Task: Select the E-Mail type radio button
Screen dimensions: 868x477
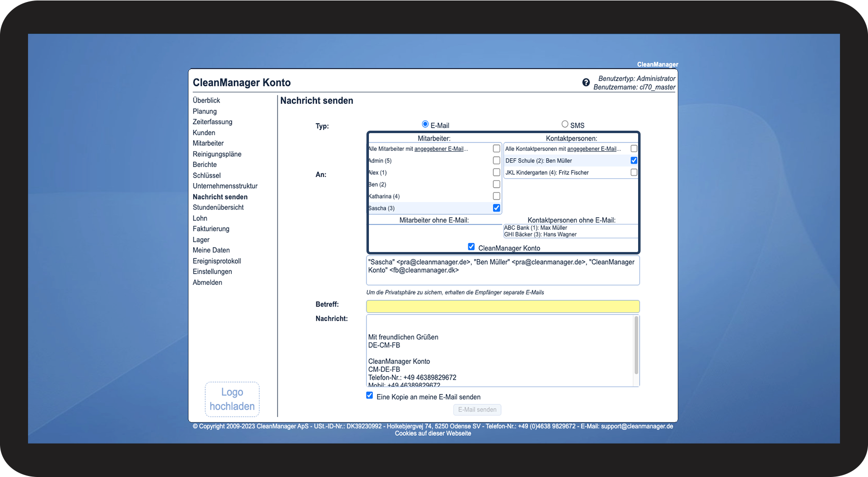Action: [425, 124]
